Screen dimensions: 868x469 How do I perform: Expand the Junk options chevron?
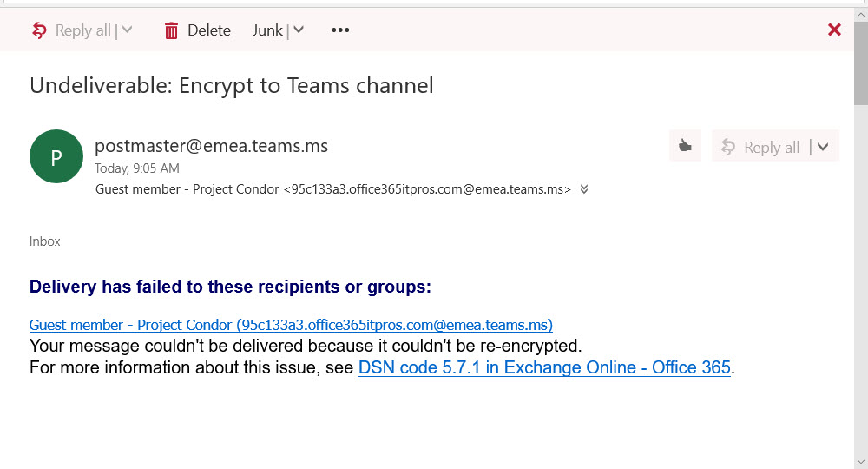coord(299,30)
